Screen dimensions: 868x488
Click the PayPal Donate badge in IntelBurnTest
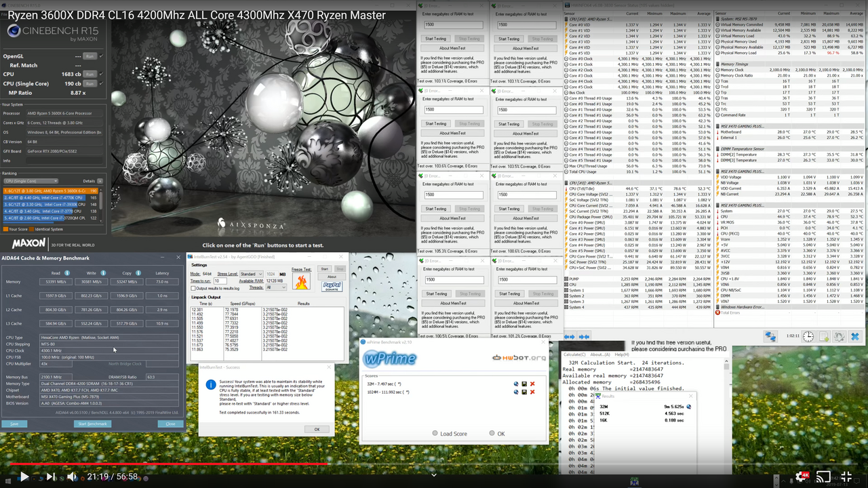coord(332,286)
